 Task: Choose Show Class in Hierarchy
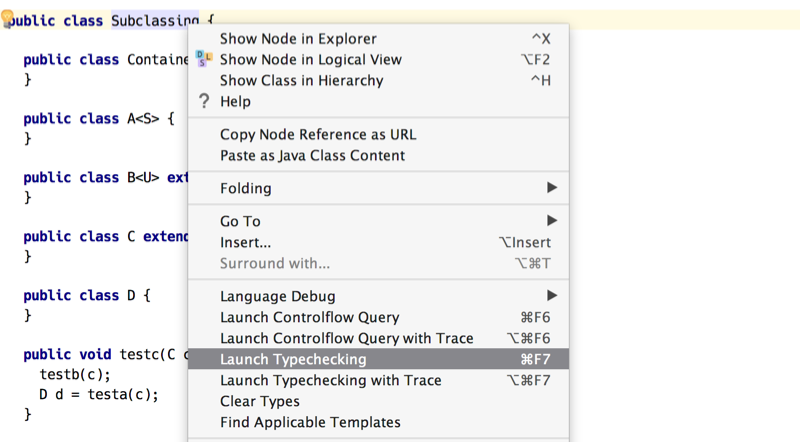[378, 81]
